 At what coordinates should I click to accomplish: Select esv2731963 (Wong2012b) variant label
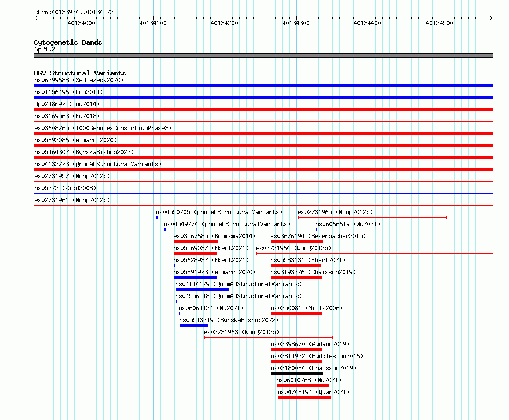click(241, 332)
